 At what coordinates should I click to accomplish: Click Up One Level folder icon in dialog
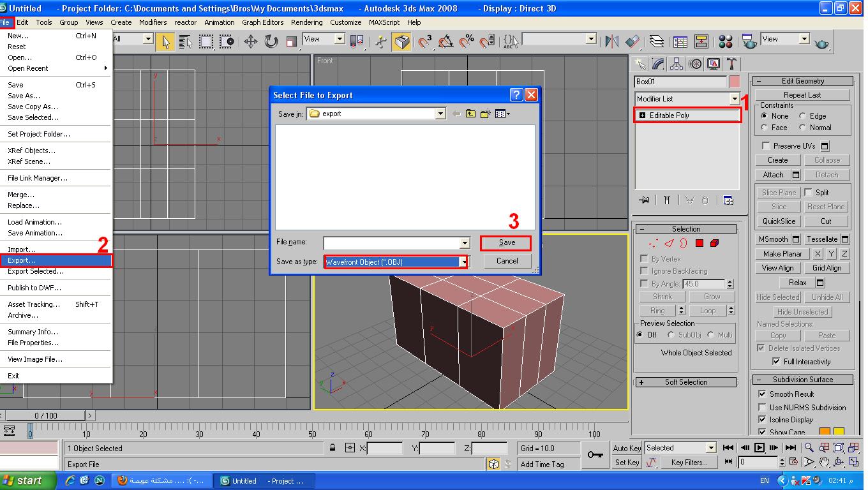coord(470,114)
